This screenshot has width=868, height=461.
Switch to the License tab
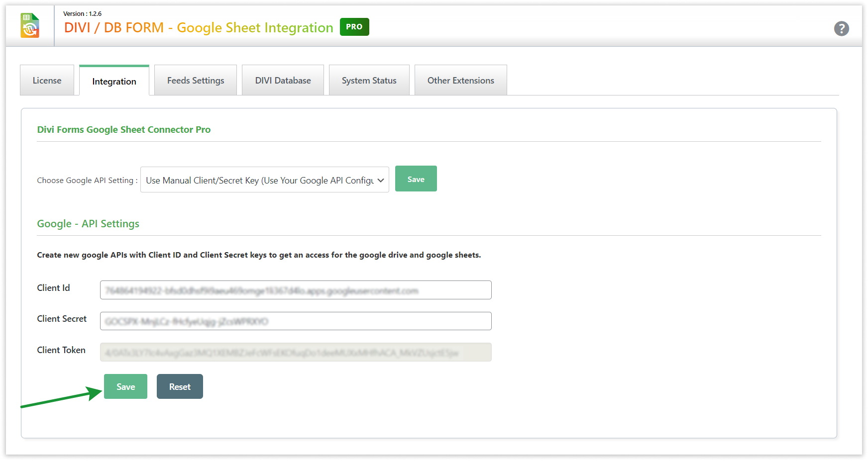tap(47, 81)
